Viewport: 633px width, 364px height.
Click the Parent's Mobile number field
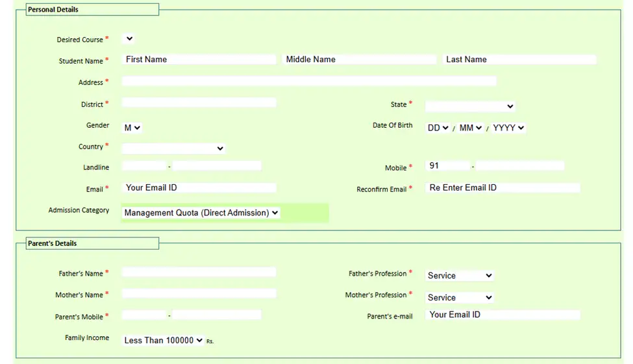pyautogui.click(x=217, y=315)
